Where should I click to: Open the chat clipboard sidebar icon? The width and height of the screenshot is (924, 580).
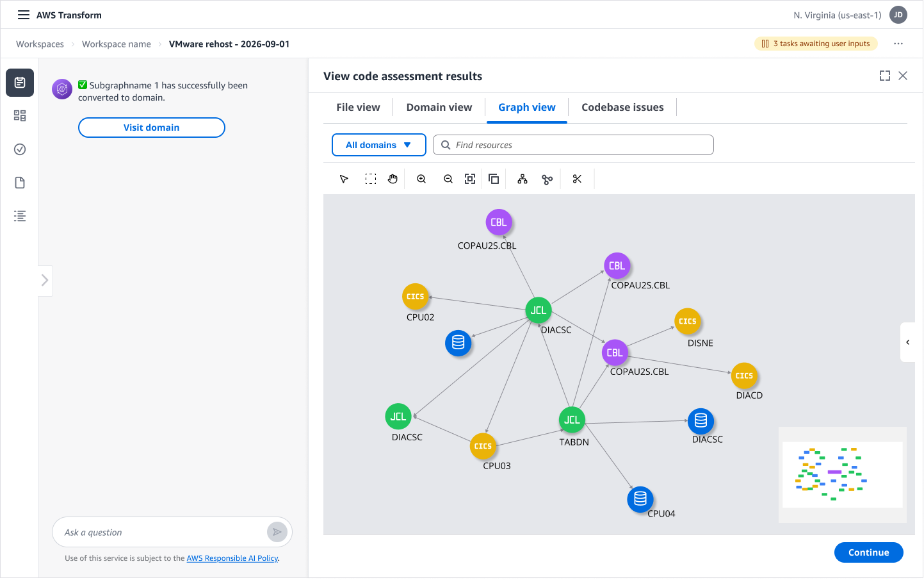click(20, 83)
